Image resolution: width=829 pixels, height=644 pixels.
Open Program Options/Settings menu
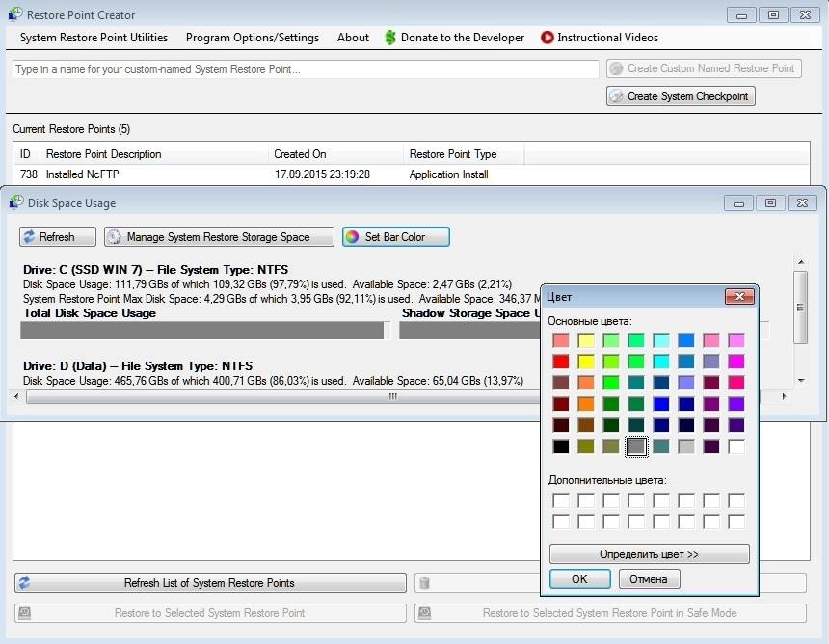(253, 38)
